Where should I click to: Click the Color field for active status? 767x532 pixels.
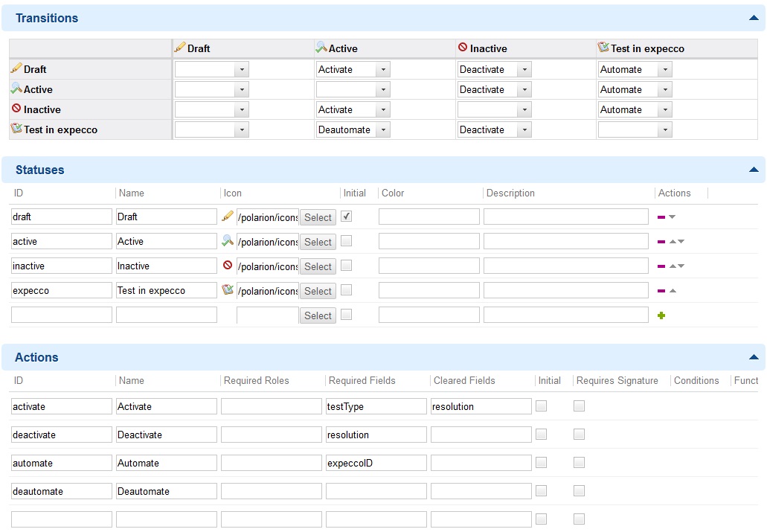click(x=429, y=242)
